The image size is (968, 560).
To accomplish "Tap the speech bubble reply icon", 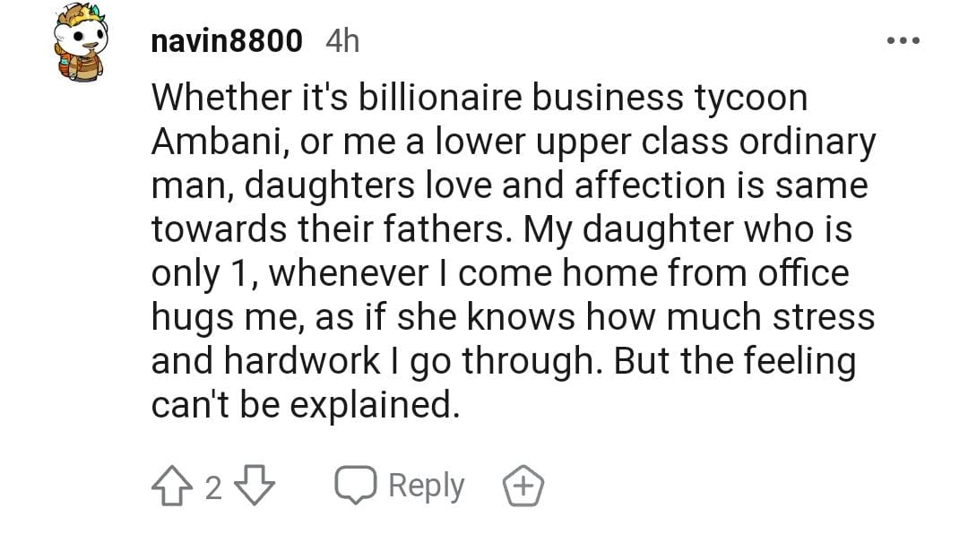I will pos(355,487).
